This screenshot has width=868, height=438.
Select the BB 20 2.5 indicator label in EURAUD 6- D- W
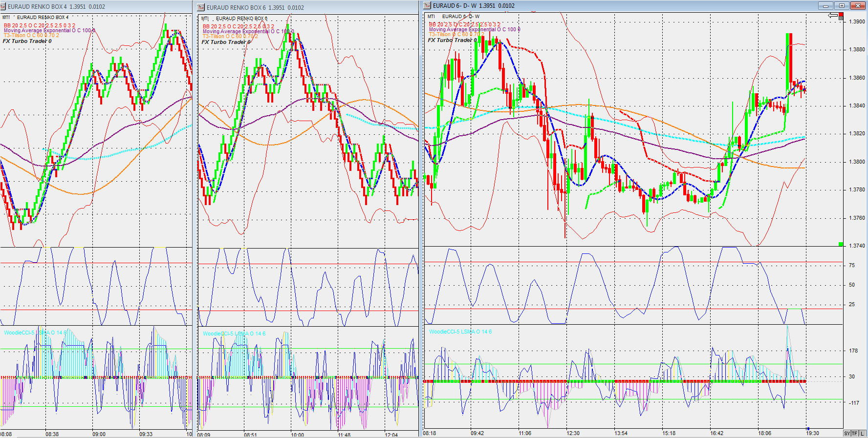(465, 24)
